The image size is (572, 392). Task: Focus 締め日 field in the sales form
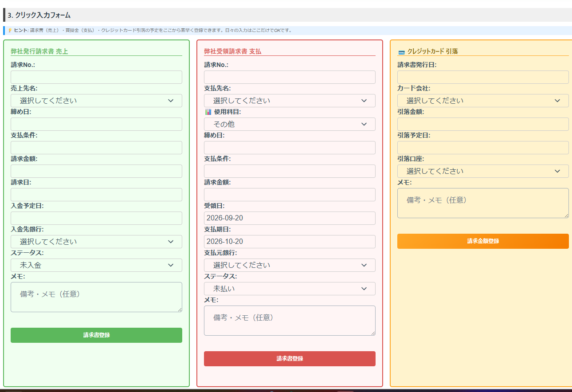(96, 124)
